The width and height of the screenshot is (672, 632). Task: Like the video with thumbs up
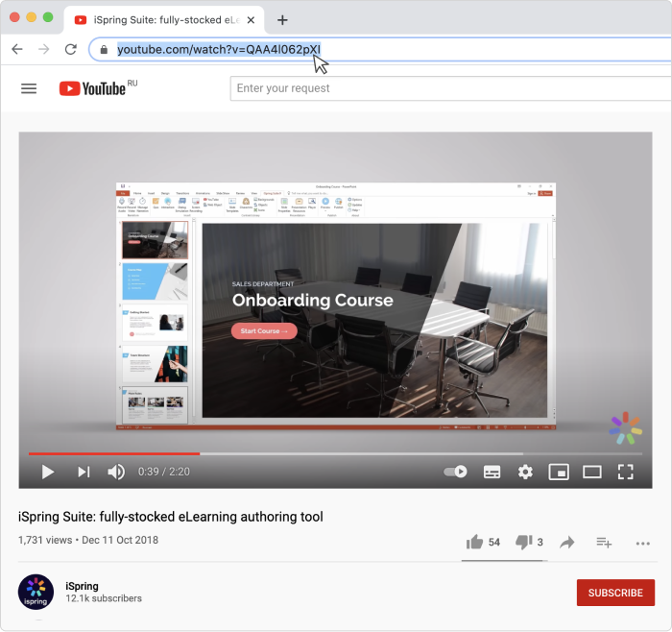[474, 542]
